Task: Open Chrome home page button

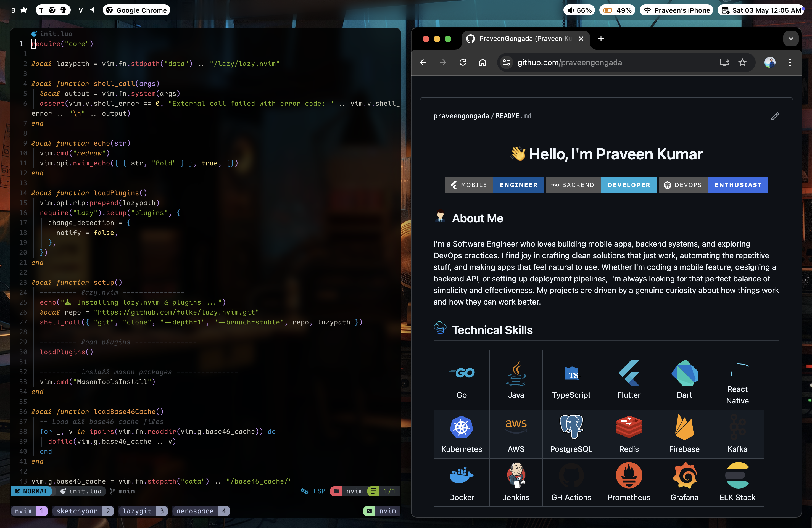Action: (483, 62)
